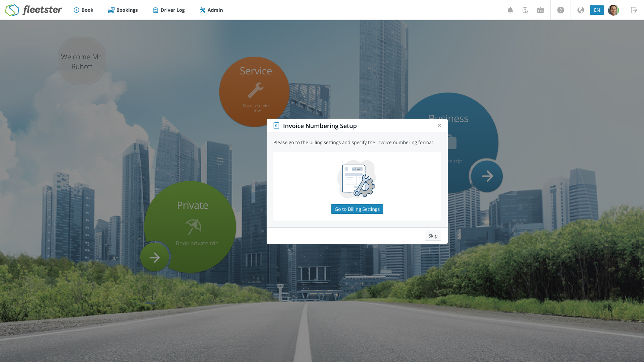Click the 'Book private trip' text
Viewport: 644px width, 362px height.
tap(197, 243)
